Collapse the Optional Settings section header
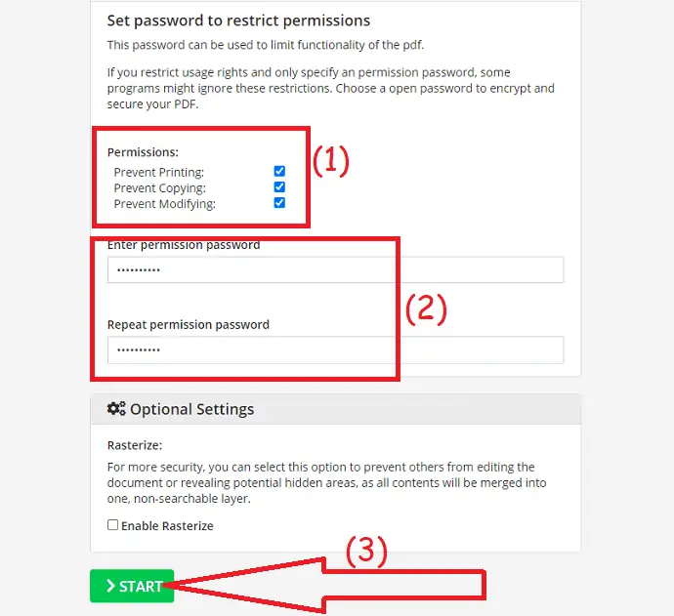674x616 pixels. [335, 409]
